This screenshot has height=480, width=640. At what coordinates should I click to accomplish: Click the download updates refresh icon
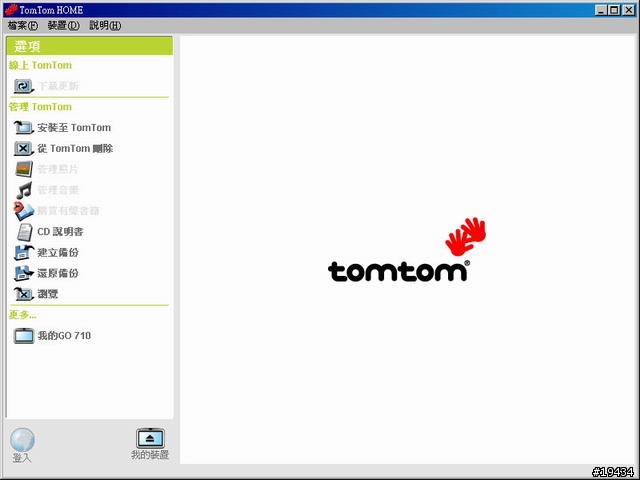coord(24,86)
